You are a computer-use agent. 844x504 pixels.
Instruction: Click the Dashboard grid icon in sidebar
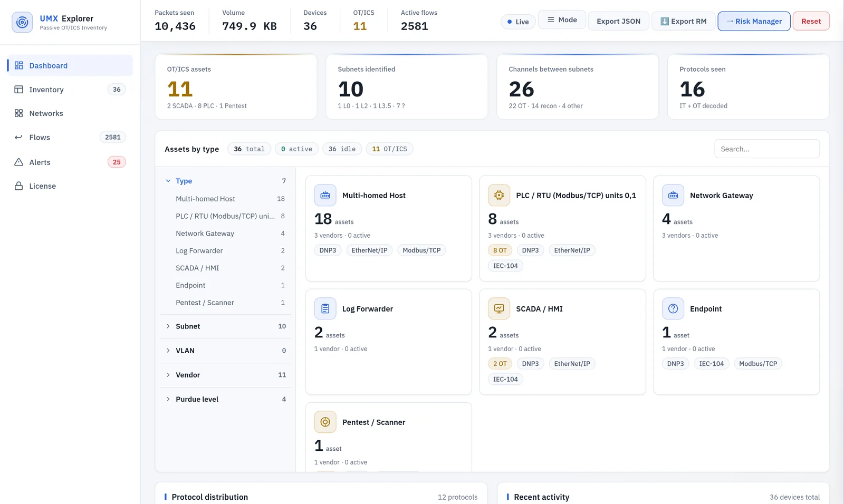pyautogui.click(x=19, y=65)
